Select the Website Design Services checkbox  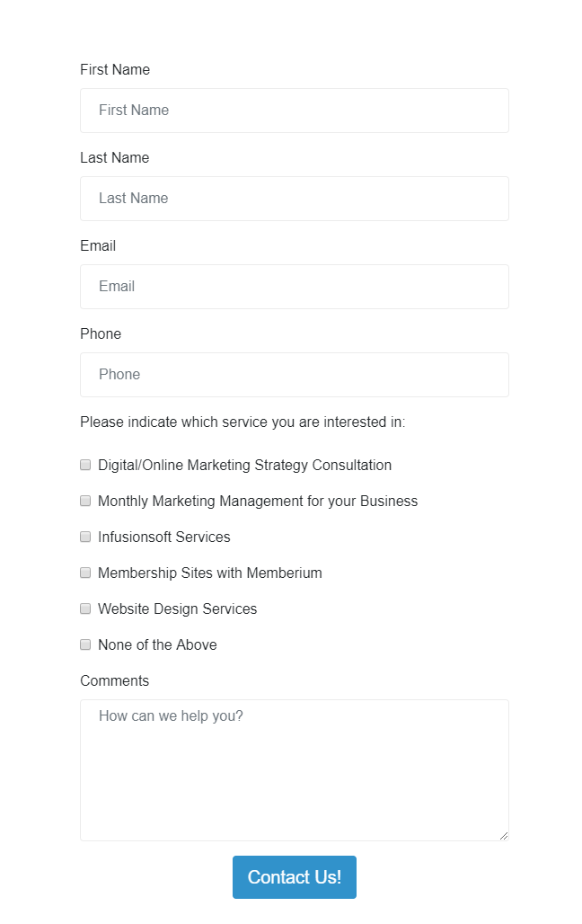click(85, 609)
